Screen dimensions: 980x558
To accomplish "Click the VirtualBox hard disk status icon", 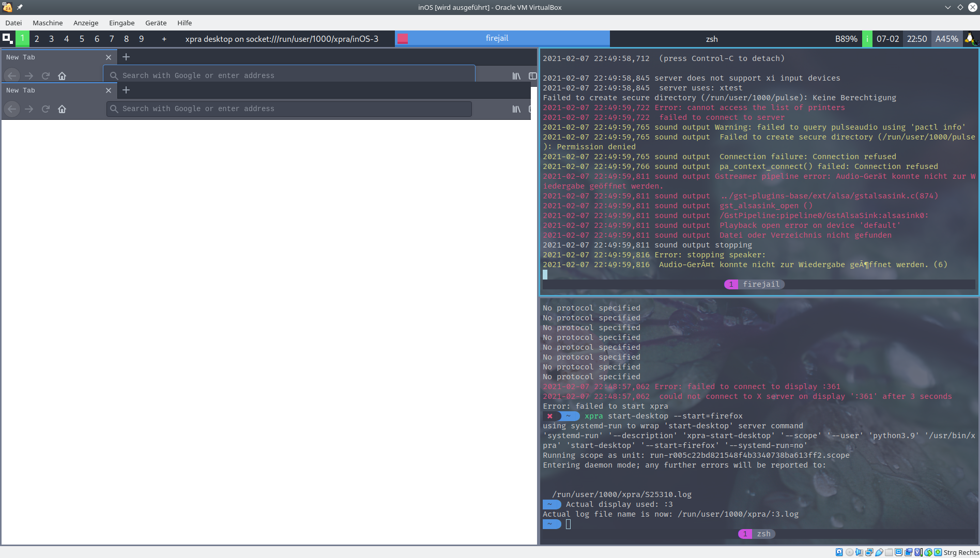I will pos(839,552).
